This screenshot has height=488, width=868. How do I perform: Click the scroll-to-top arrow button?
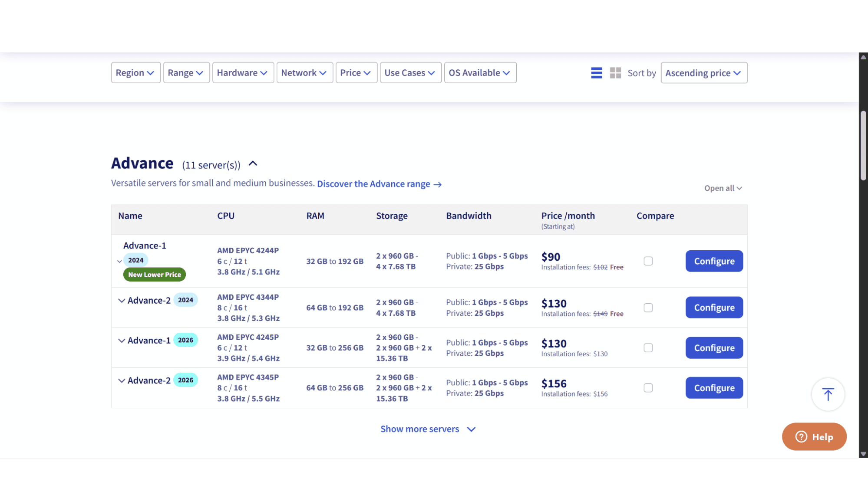coord(828,394)
